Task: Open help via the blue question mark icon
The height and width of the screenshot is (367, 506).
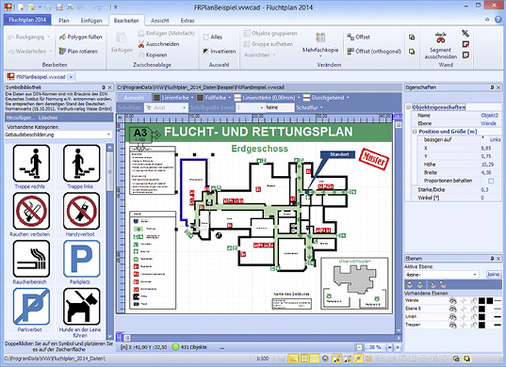Action: pos(498,20)
